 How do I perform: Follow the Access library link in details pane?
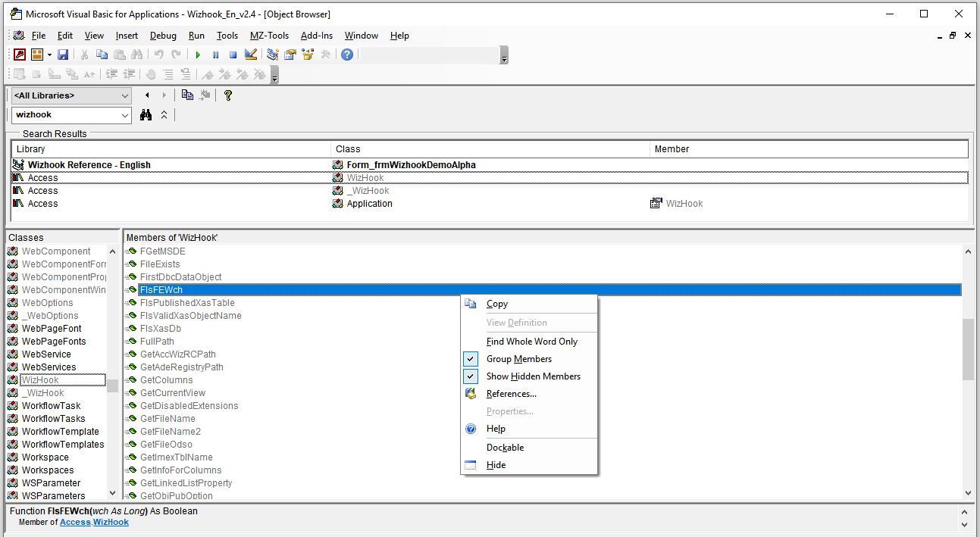pyautogui.click(x=75, y=522)
